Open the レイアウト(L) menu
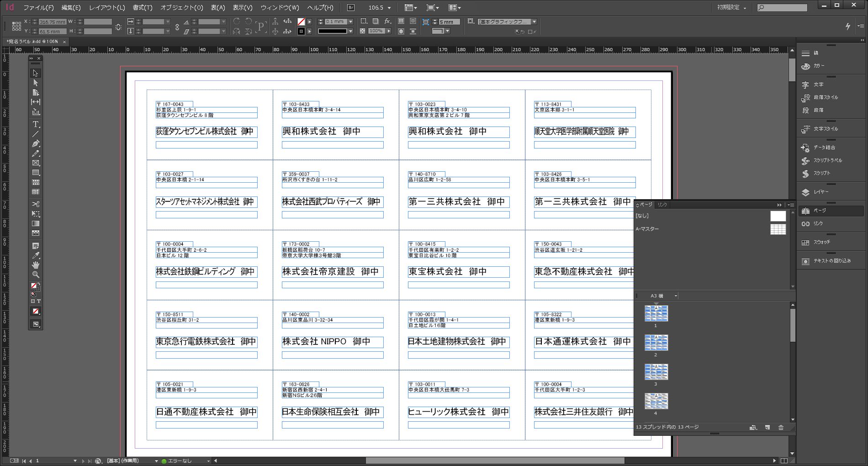 tap(107, 8)
